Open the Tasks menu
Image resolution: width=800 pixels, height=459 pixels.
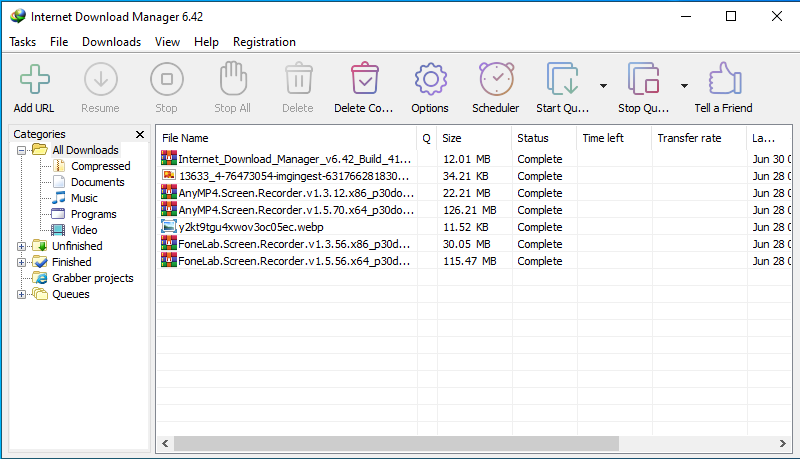coord(22,42)
